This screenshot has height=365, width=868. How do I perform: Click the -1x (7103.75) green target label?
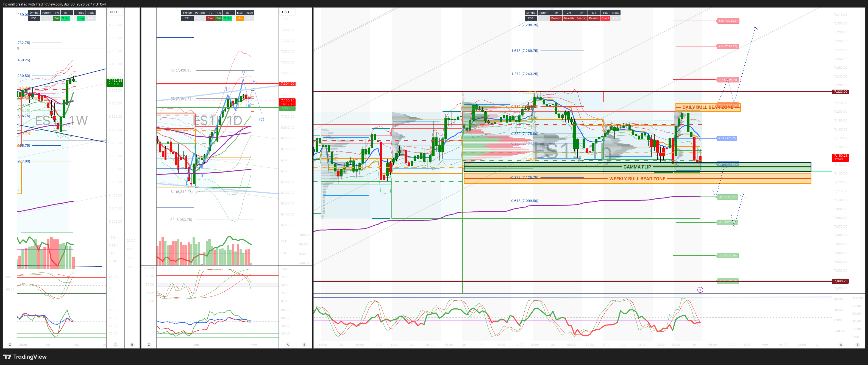[727, 197]
